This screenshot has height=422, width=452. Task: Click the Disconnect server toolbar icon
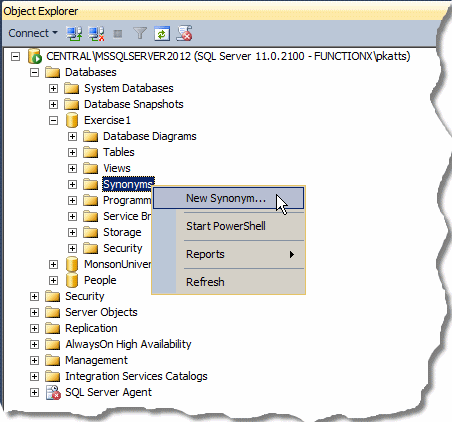(96, 33)
